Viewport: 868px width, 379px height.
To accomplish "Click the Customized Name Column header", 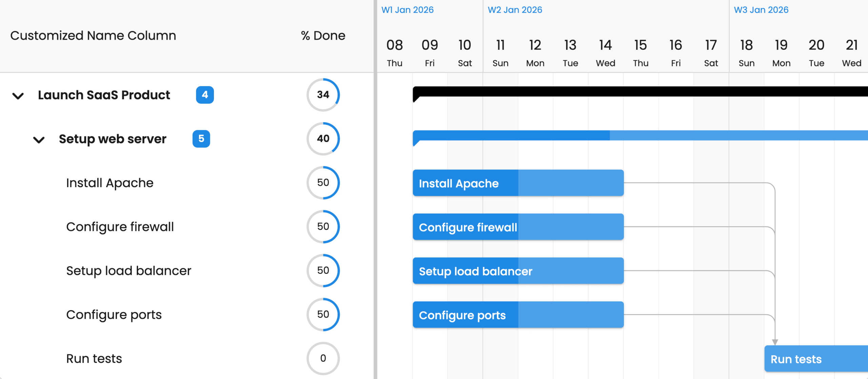I will click(93, 35).
